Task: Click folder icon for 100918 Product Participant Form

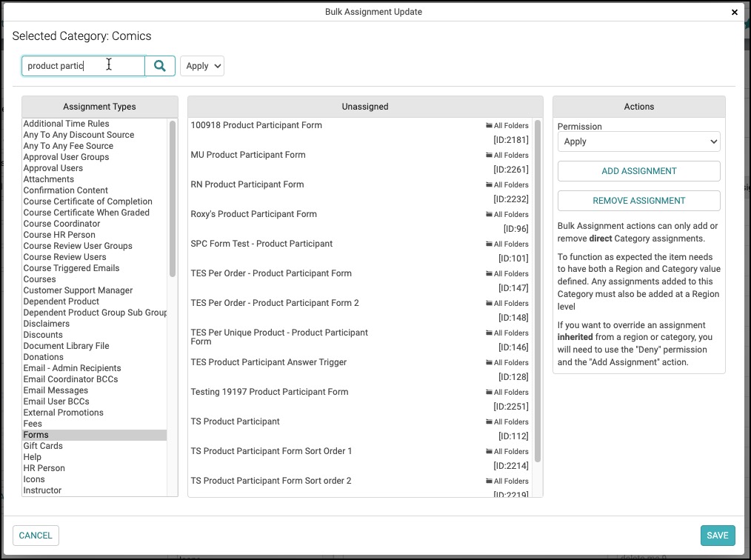Action: coord(489,125)
